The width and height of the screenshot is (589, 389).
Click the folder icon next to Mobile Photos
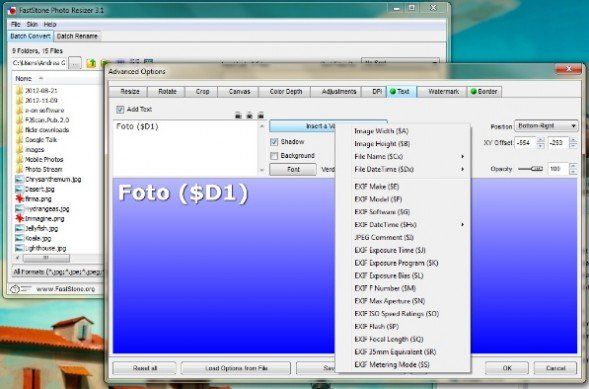click(20, 159)
